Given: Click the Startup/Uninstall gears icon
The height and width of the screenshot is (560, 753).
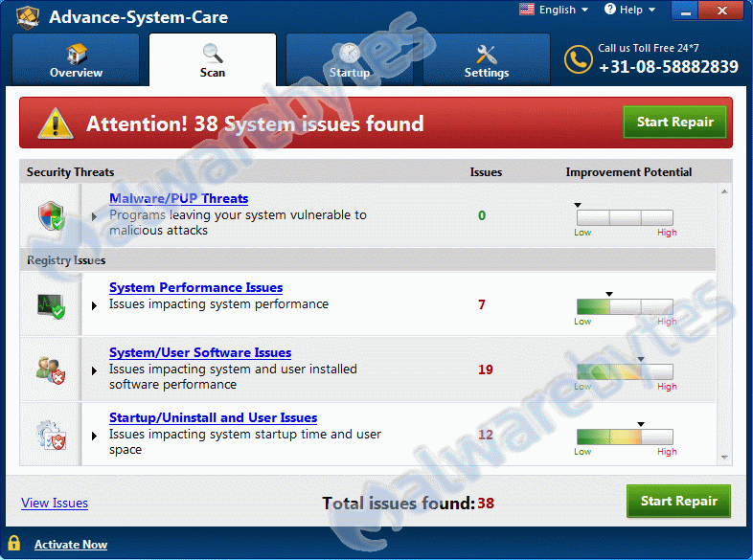Looking at the screenshot, I should pos(51,436).
